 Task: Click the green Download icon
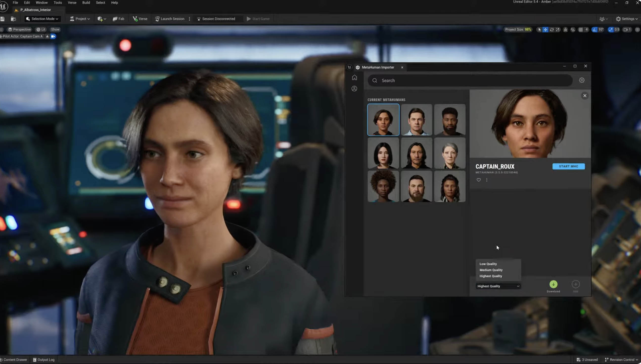coord(553,284)
